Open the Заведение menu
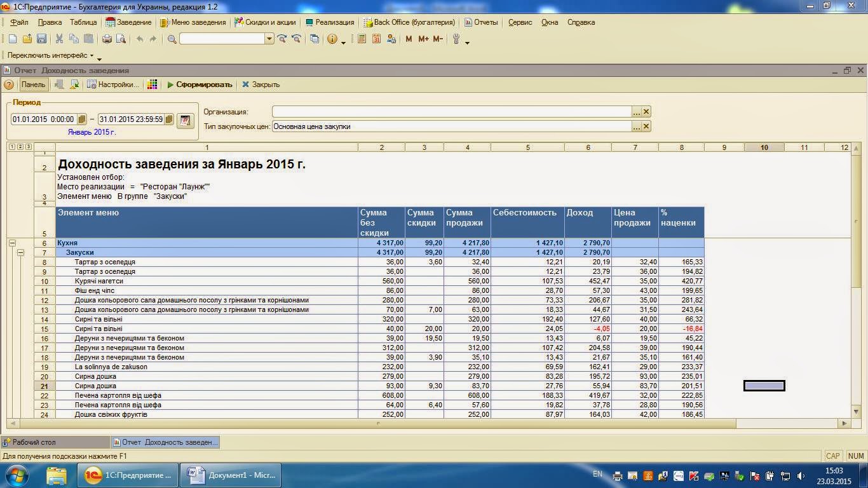 (128, 22)
